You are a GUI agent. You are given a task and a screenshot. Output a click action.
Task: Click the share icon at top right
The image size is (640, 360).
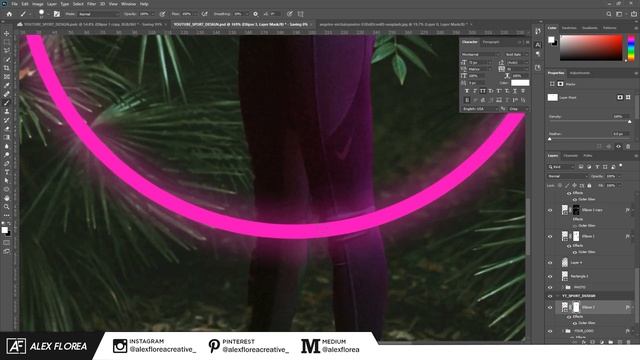634,14
